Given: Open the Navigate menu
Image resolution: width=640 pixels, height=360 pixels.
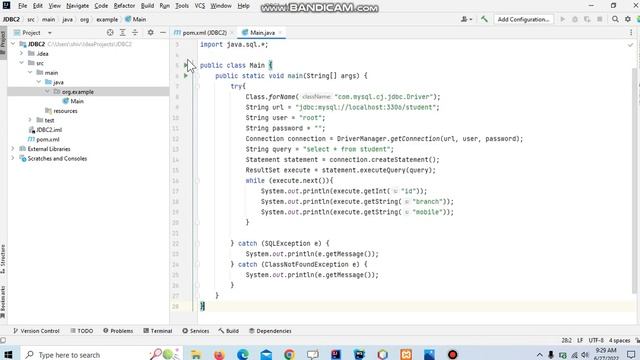Looking at the screenshot, I should [x=78, y=6].
